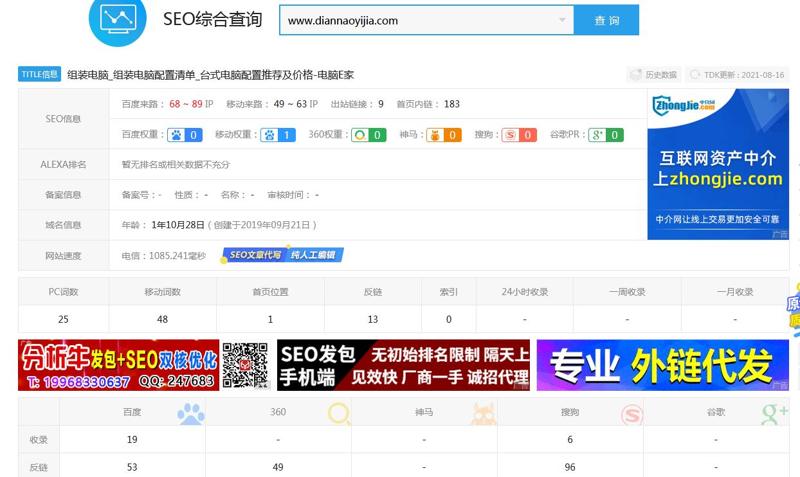The height and width of the screenshot is (477, 800).
Task: Click the 神马 column mascot icon
Action: 483,413
